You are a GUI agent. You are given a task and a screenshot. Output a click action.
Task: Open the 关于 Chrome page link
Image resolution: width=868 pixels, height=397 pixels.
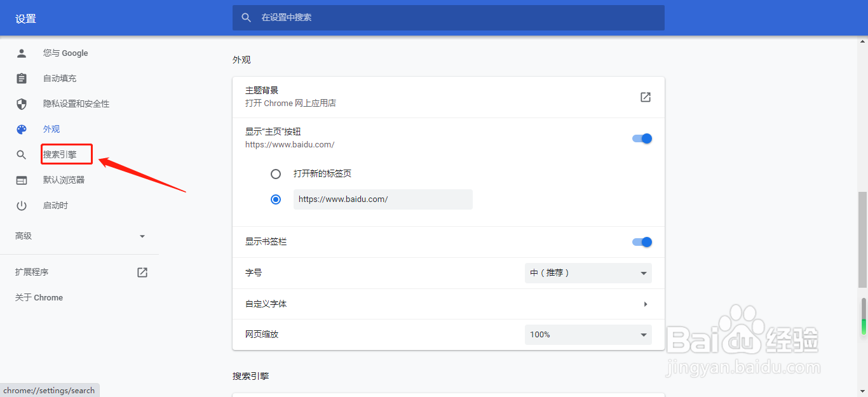click(39, 298)
